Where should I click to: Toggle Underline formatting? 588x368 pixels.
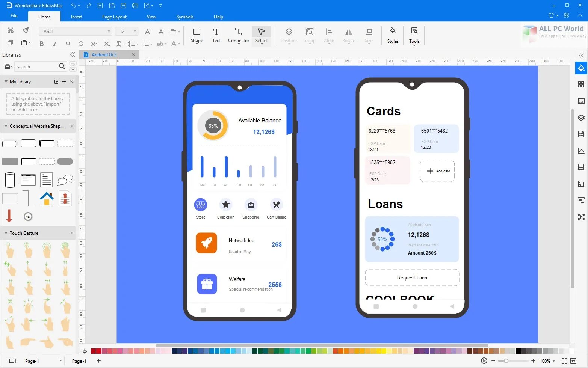68,44
